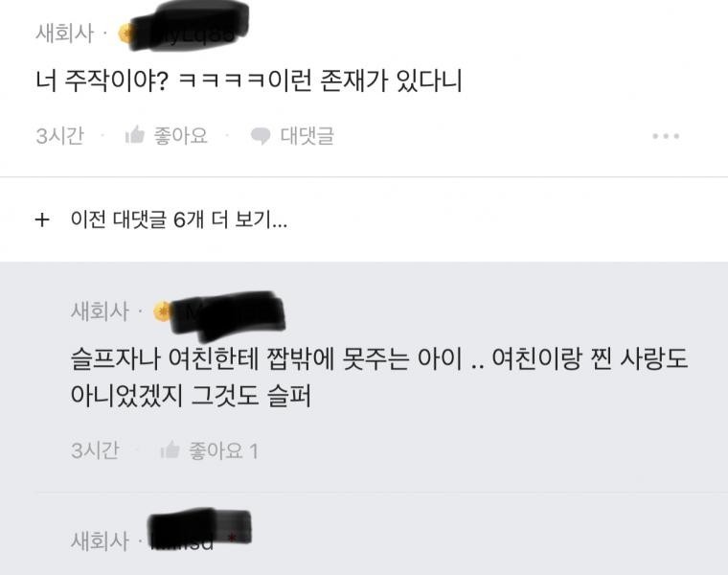Viewport: 728px width, 575px height.
Task: Click the 대댓글 reply button
Action: (x=307, y=136)
